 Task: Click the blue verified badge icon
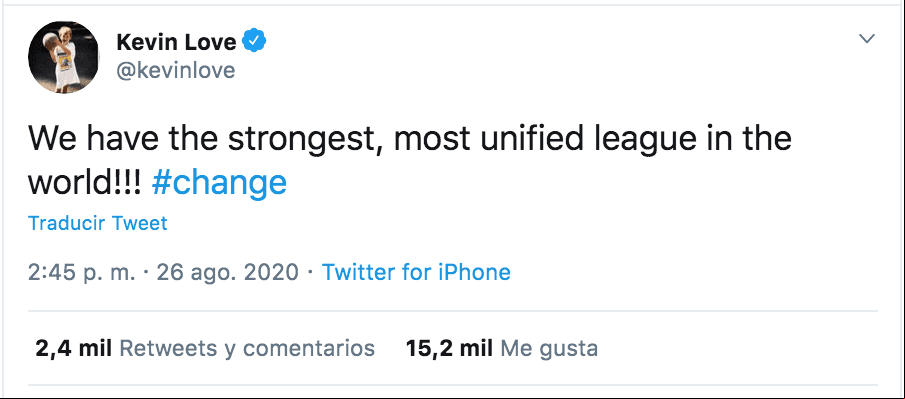pos(254,42)
